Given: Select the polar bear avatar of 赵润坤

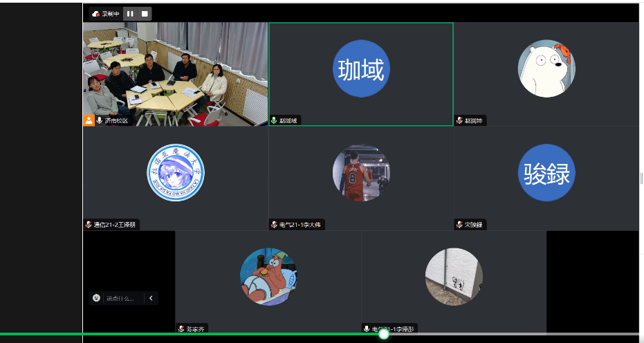Looking at the screenshot, I should 546,68.
